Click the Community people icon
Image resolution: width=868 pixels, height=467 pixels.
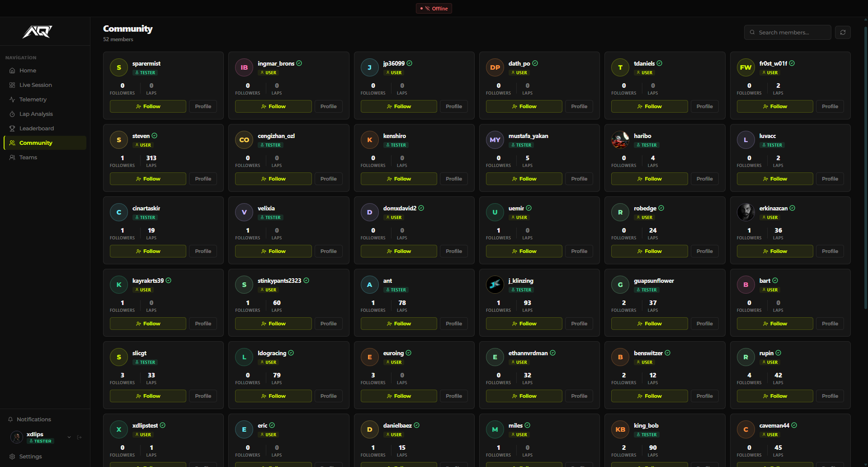12,143
